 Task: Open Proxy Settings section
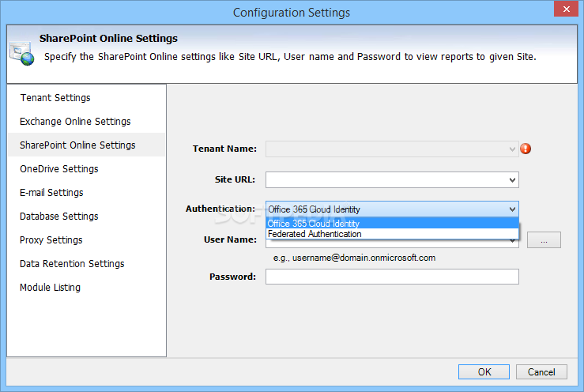click(51, 240)
